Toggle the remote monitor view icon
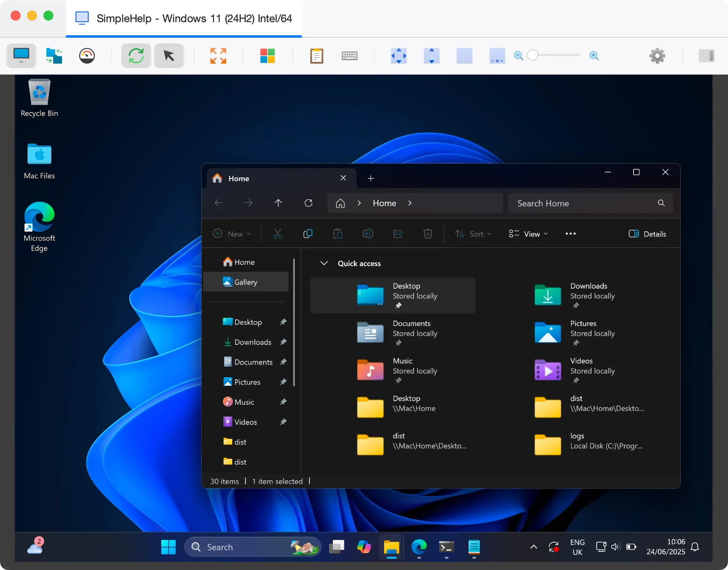The image size is (728, 570). pos(21,56)
